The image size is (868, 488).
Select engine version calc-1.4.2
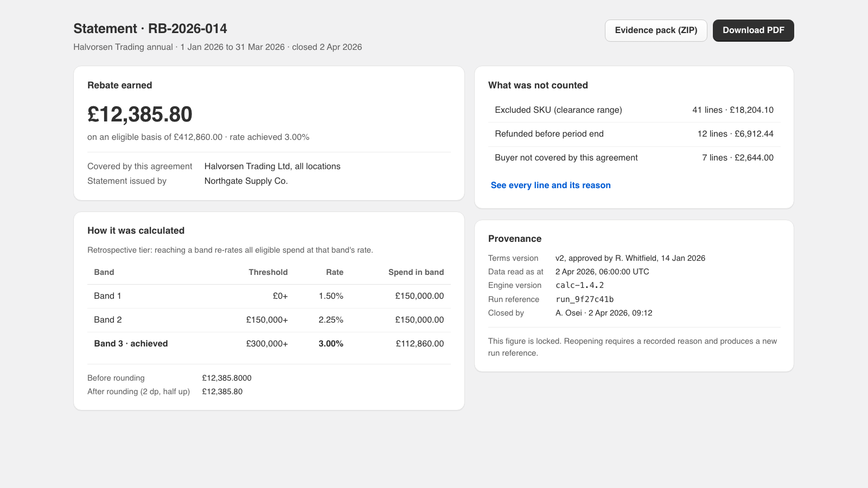tap(579, 285)
